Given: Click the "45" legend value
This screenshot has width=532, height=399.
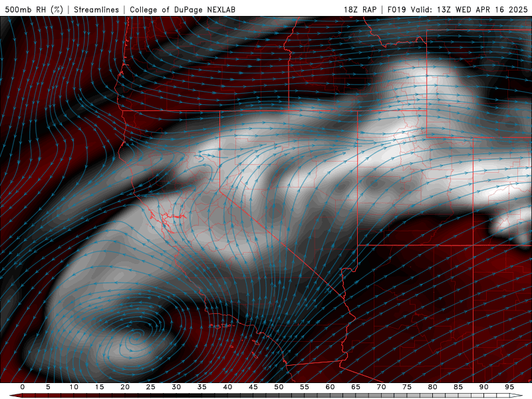Looking at the screenshot, I should [x=253, y=387].
